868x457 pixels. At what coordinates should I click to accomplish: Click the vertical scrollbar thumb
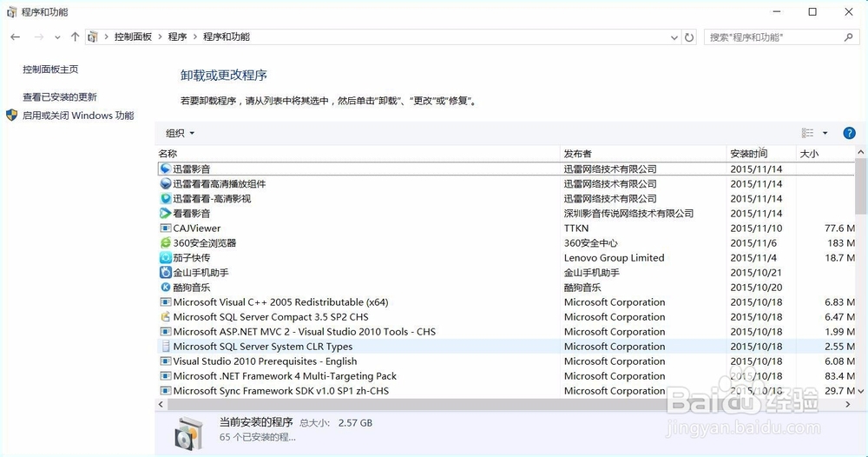pos(860,187)
